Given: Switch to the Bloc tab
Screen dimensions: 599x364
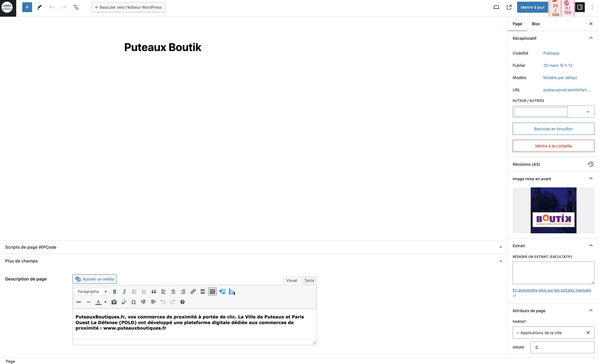Looking at the screenshot, I should [x=536, y=24].
